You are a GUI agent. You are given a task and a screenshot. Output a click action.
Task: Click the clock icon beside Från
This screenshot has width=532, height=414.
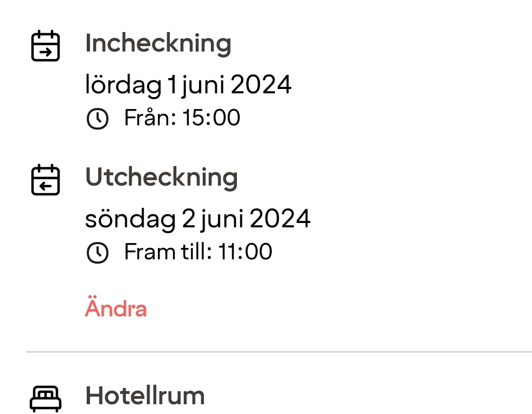coord(98,119)
